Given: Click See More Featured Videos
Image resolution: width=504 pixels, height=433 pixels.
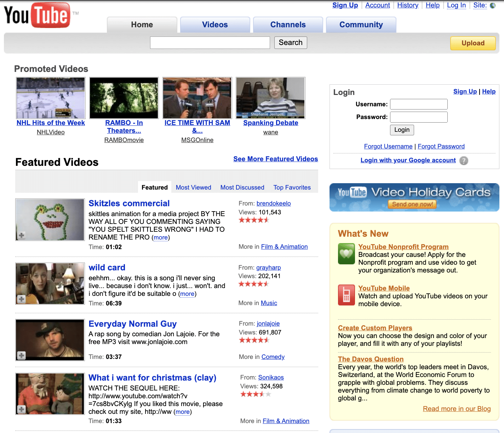Looking at the screenshot, I should (x=276, y=159).
